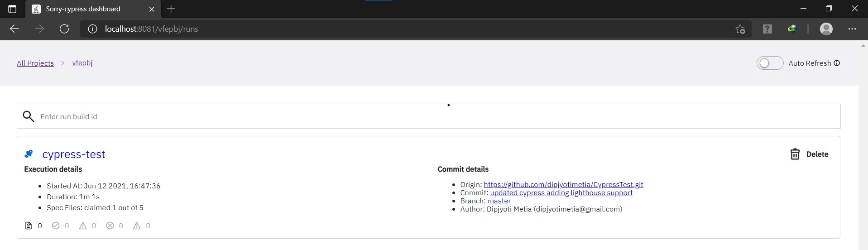Image resolution: width=868 pixels, height=250 pixels.
Task: Delete the cypress-test run
Action: click(809, 154)
